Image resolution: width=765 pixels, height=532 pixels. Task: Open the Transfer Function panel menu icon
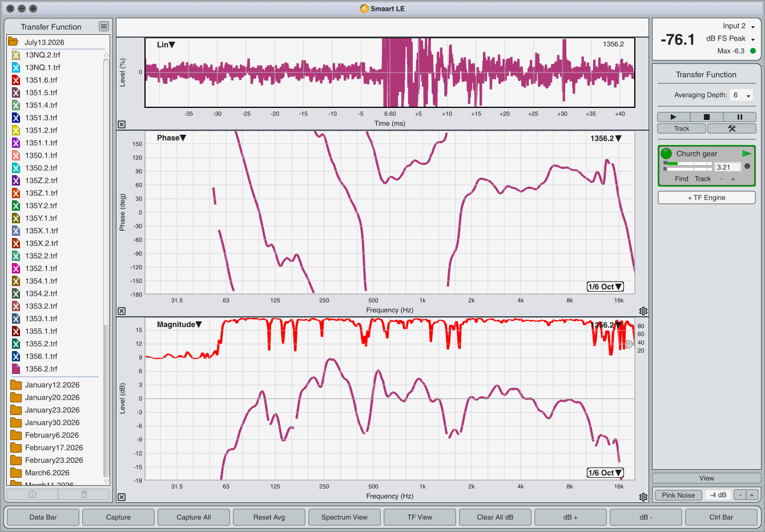(103, 26)
